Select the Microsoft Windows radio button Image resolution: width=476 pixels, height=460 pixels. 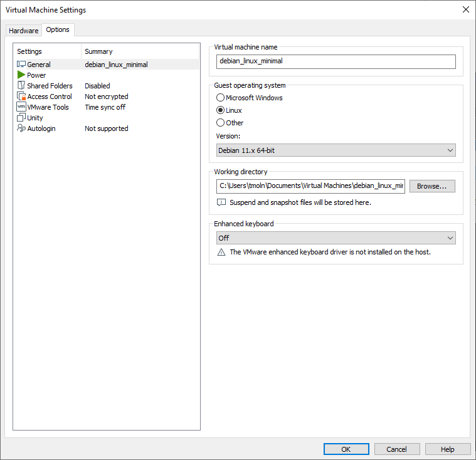tap(220, 98)
